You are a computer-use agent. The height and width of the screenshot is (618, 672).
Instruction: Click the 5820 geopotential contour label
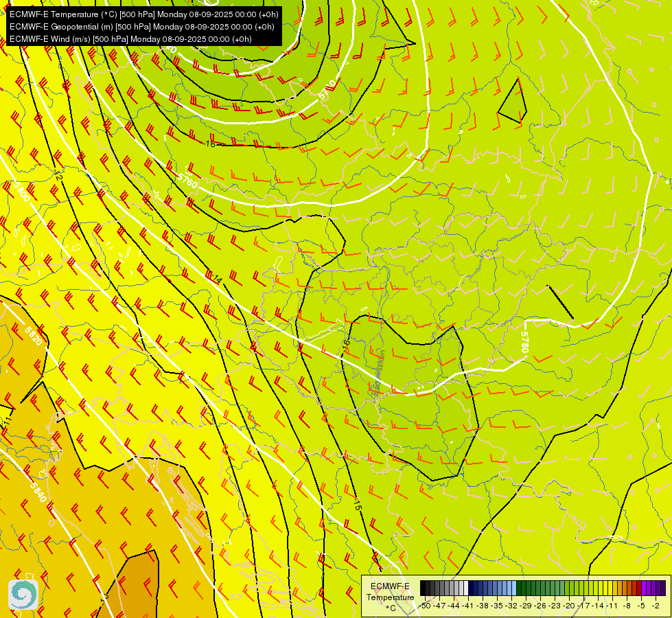tap(34, 336)
